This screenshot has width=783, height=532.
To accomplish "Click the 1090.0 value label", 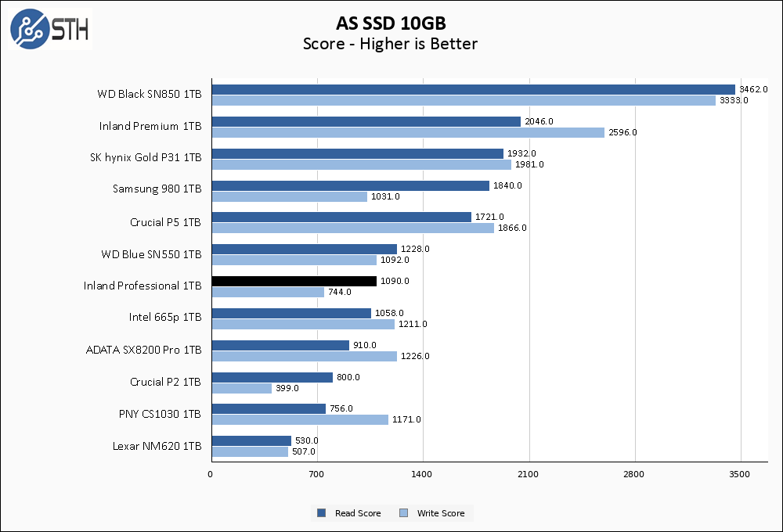I will click(395, 281).
